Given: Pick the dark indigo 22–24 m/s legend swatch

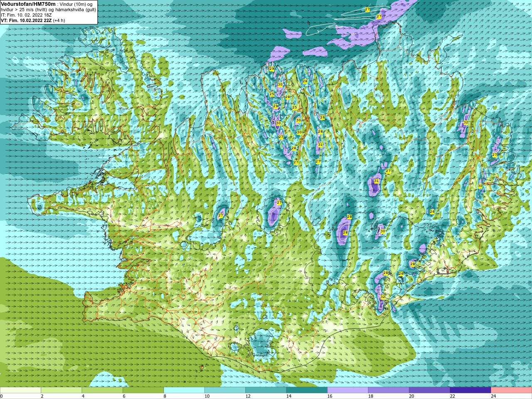Looking at the screenshot, I should coord(470,390).
